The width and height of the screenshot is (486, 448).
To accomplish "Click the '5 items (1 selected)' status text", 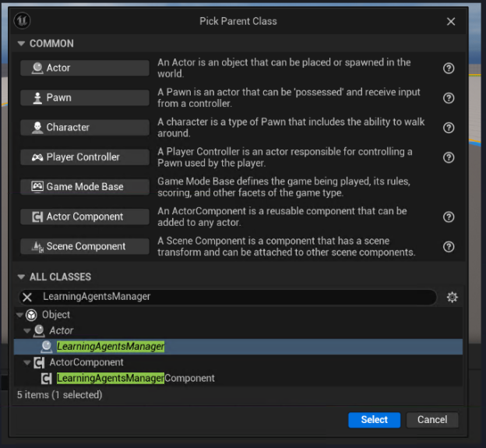I will click(59, 395).
